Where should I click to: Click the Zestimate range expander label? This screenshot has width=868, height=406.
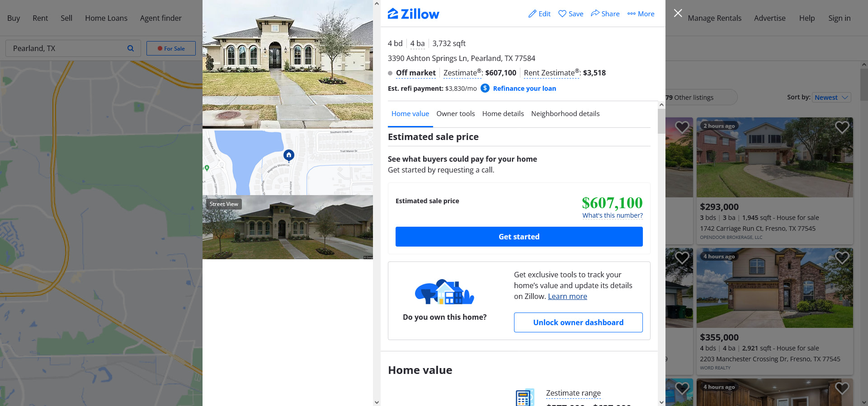pyautogui.click(x=573, y=393)
